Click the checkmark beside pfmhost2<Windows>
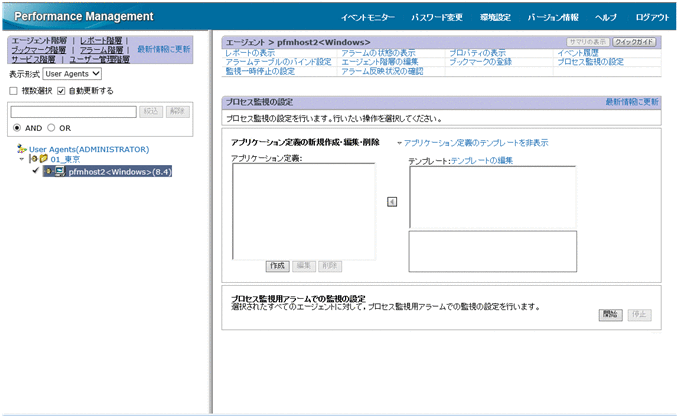 (x=36, y=171)
